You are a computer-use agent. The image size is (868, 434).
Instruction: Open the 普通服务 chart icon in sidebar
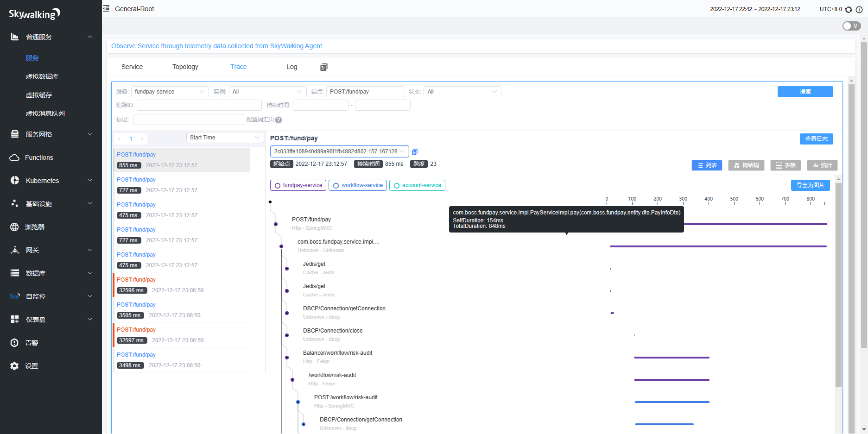pos(15,37)
